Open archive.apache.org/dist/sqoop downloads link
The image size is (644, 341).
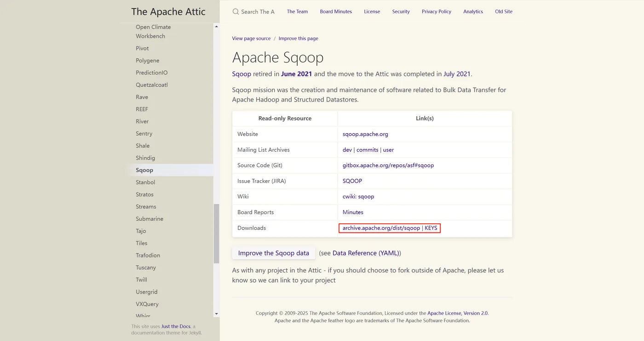pyautogui.click(x=381, y=228)
